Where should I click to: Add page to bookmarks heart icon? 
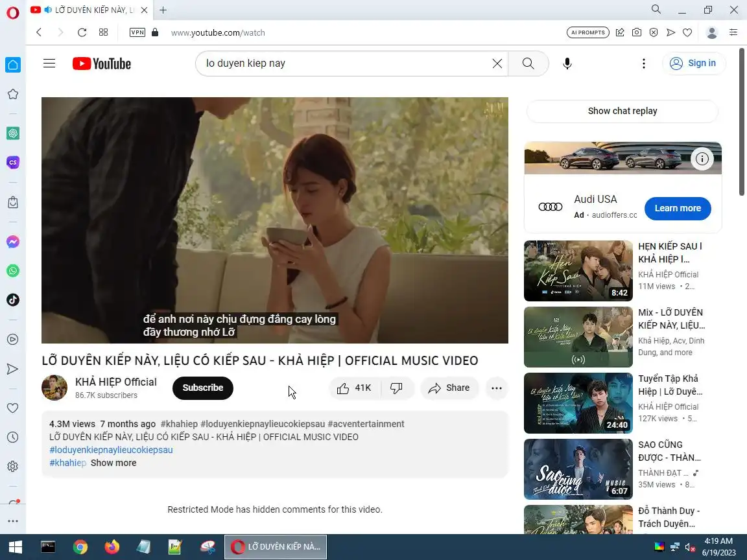[687, 32]
